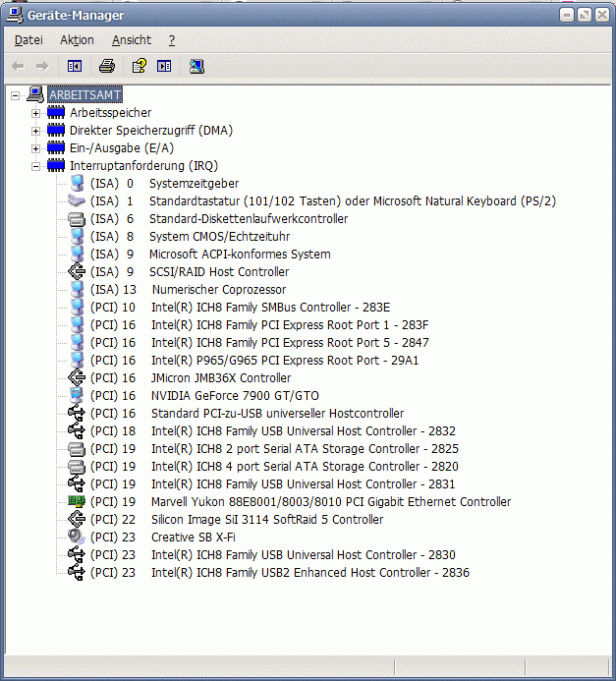Minimize the Geräte-Manager window
Viewport: 616px width, 681px height.
(x=567, y=15)
